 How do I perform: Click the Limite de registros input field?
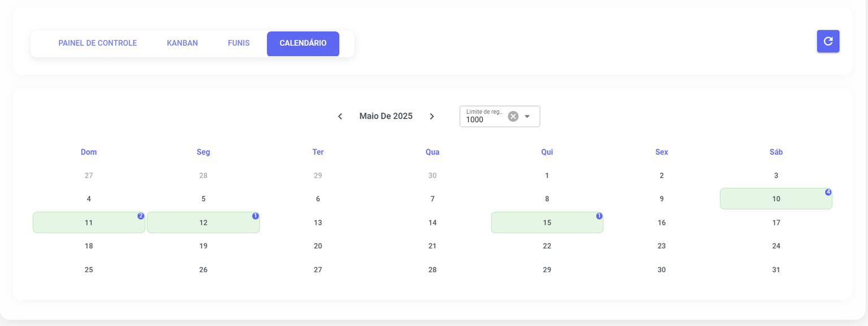[x=484, y=119]
